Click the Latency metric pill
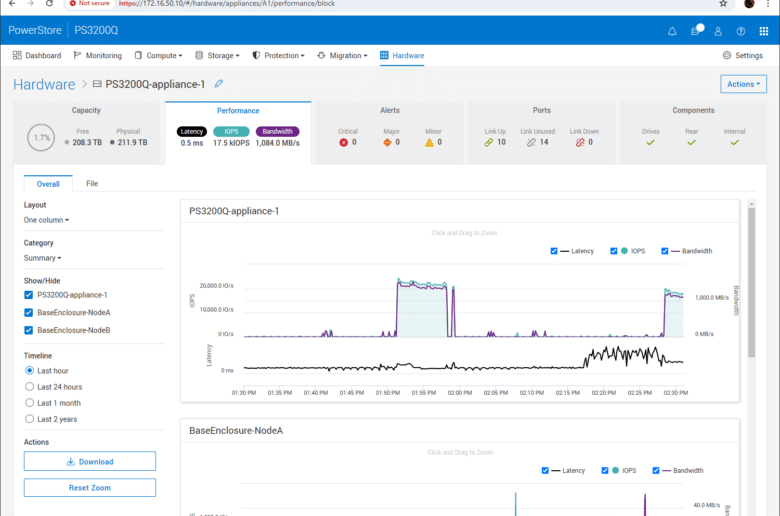Viewport: 780px width, 516px height. click(192, 131)
